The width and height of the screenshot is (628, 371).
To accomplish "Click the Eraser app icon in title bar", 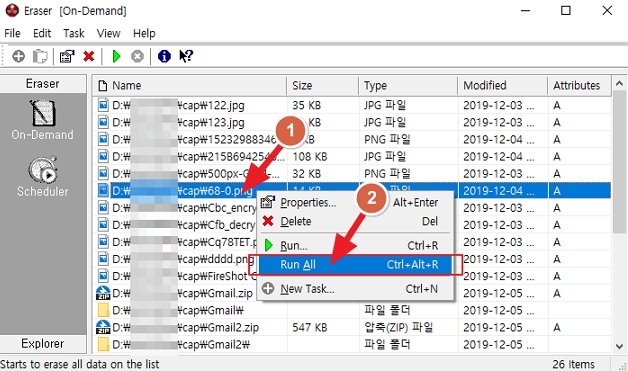I will click(12, 11).
